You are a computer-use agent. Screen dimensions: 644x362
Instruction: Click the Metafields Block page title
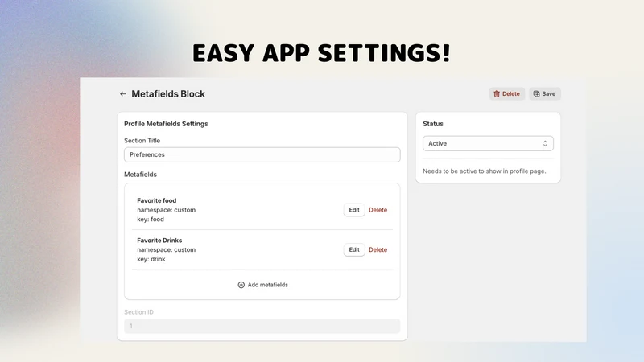click(x=168, y=94)
